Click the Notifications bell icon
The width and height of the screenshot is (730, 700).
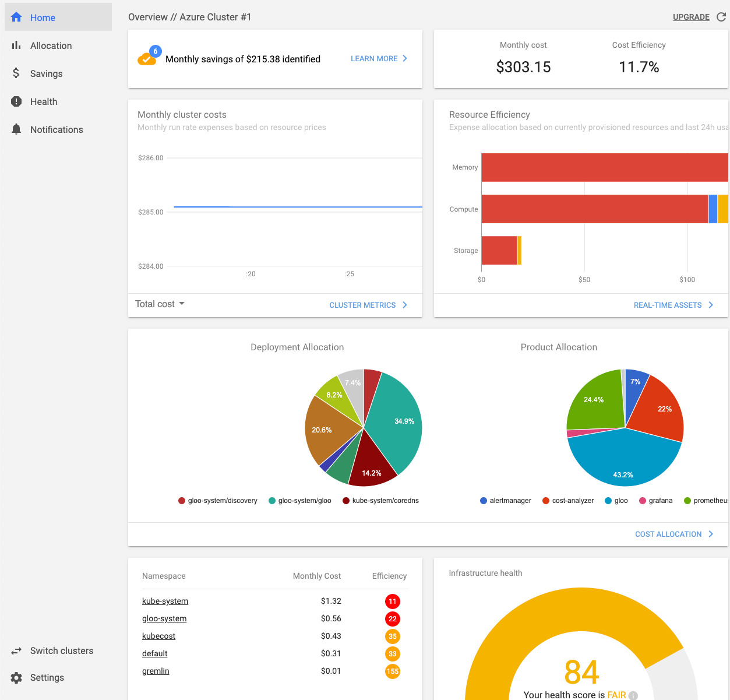(16, 129)
